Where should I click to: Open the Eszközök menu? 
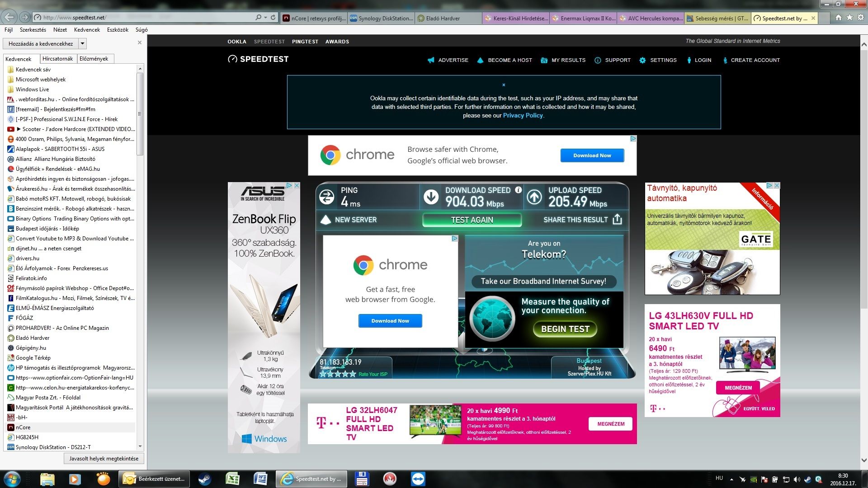pos(118,30)
